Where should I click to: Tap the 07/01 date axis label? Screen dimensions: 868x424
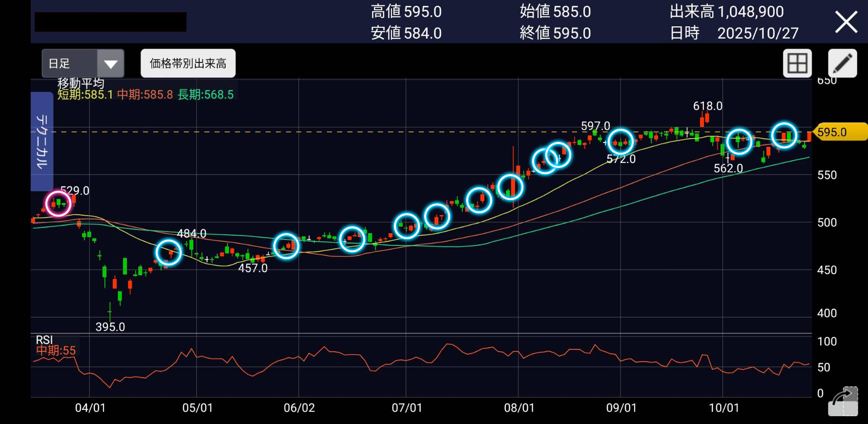[x=407, y=408]
